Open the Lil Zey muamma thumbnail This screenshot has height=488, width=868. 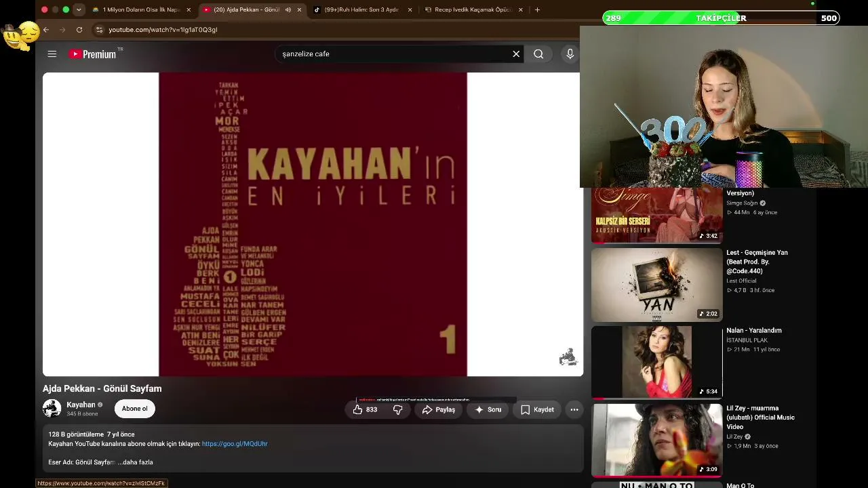tap(656, 441)
